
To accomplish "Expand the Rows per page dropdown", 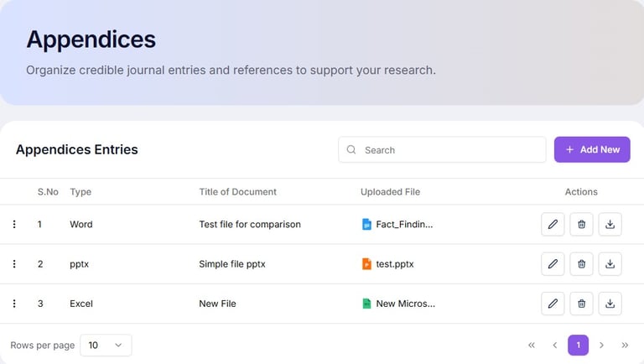I will coord(106,345).
